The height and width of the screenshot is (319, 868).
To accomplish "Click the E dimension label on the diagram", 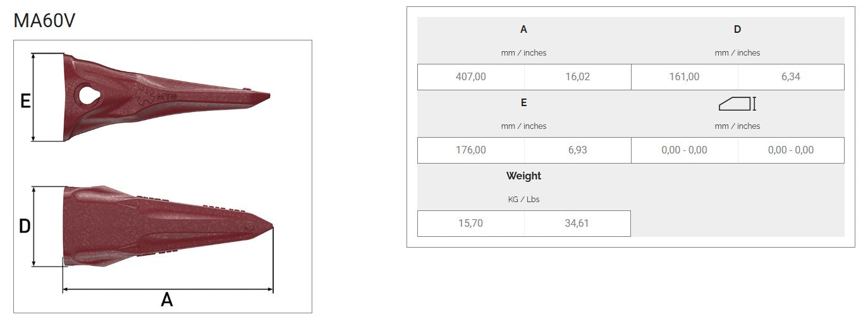I will pyautogui.click(x=25, y=100).
